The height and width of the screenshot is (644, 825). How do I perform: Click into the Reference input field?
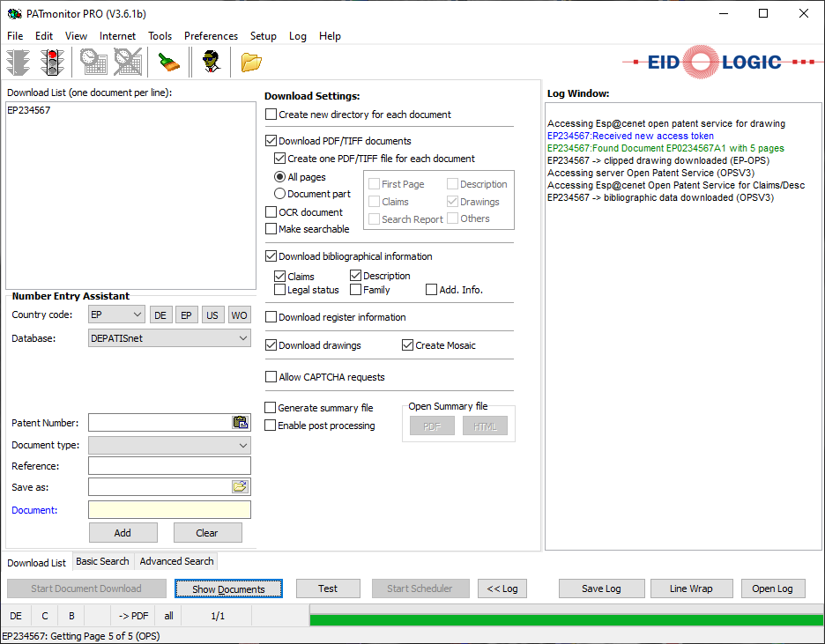pos(169,466)
